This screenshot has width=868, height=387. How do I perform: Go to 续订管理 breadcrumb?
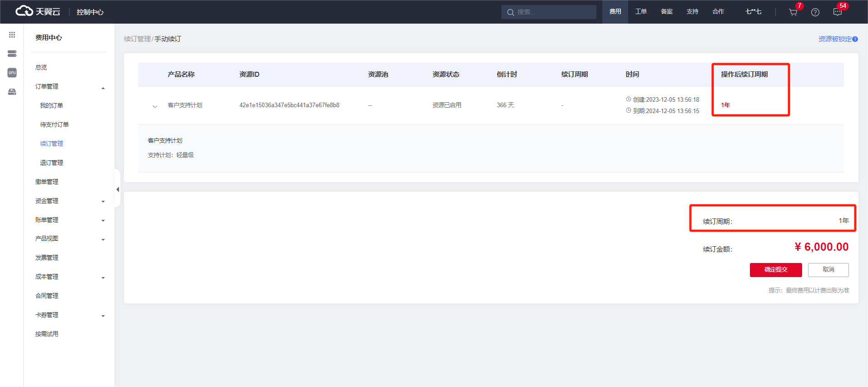[x=137, y=39]
